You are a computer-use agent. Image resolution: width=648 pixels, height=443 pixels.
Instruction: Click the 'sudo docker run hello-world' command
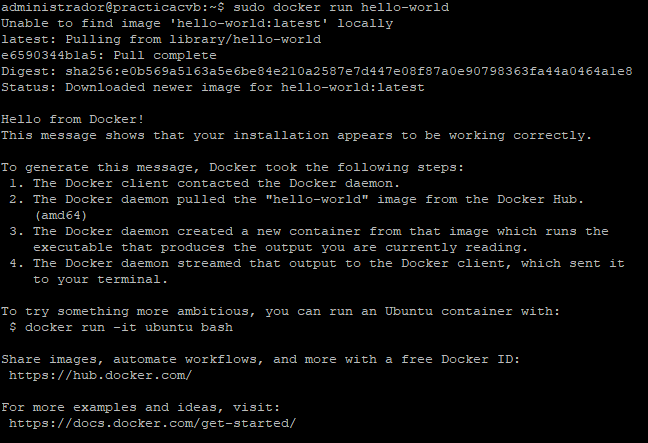[x=341, y=7]
